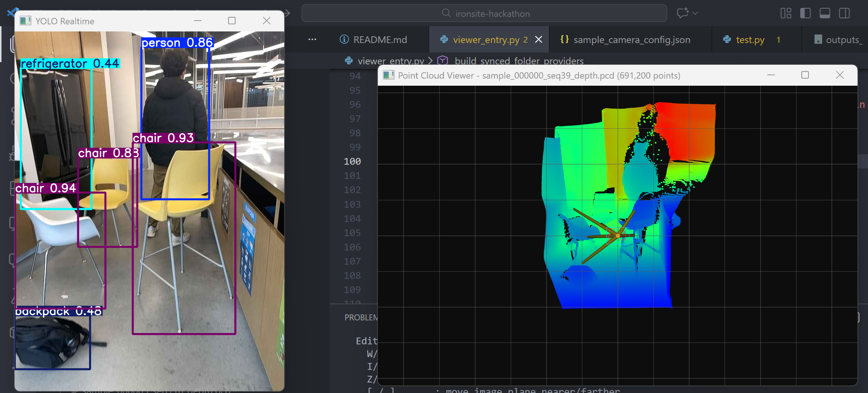Toggle the bottom panel visibility

[x=825, y=13]
